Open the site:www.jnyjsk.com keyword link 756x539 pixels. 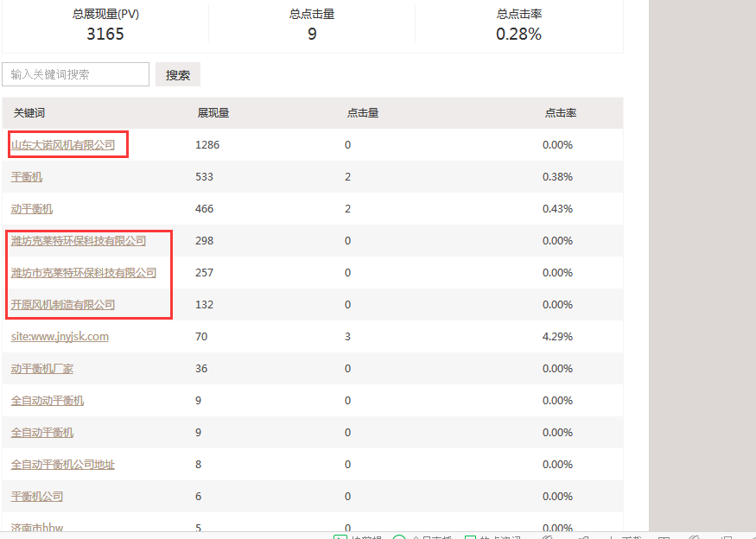coord(60,337)
